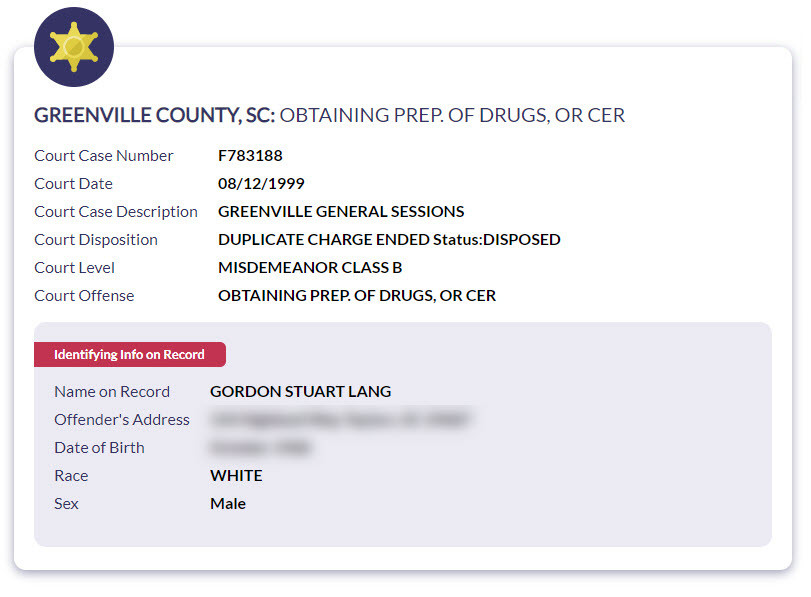Click the Court Case Number label
811x597 pixels.
tap(104, 156)
